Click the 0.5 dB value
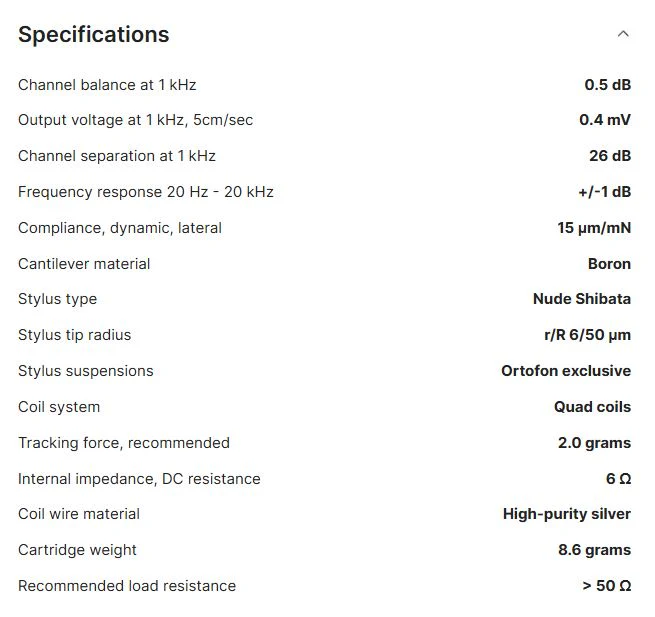The width and height of the screenshot is (655, 617). (607, 85)
